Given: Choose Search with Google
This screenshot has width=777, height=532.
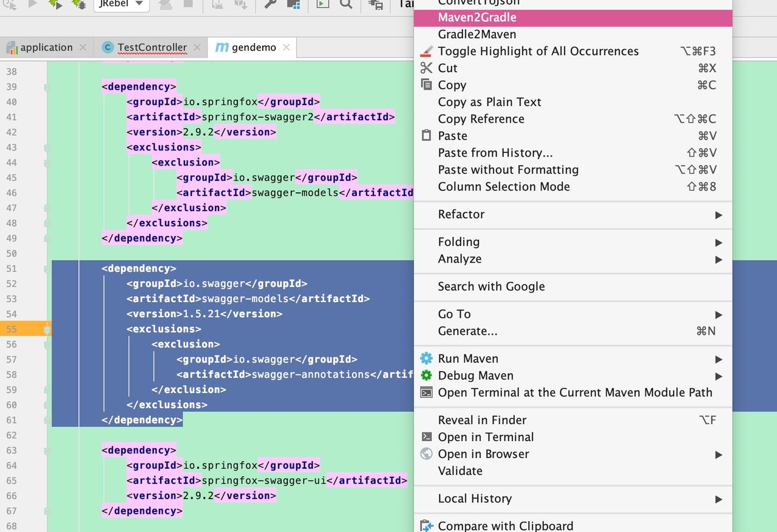Looking at the screenshot, I should 491,286.
